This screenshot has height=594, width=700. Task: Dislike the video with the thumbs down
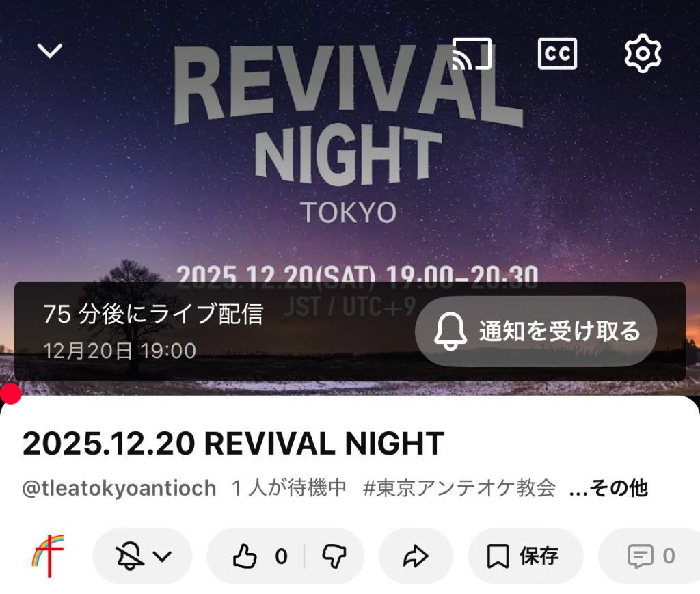[x=334, y=556]
